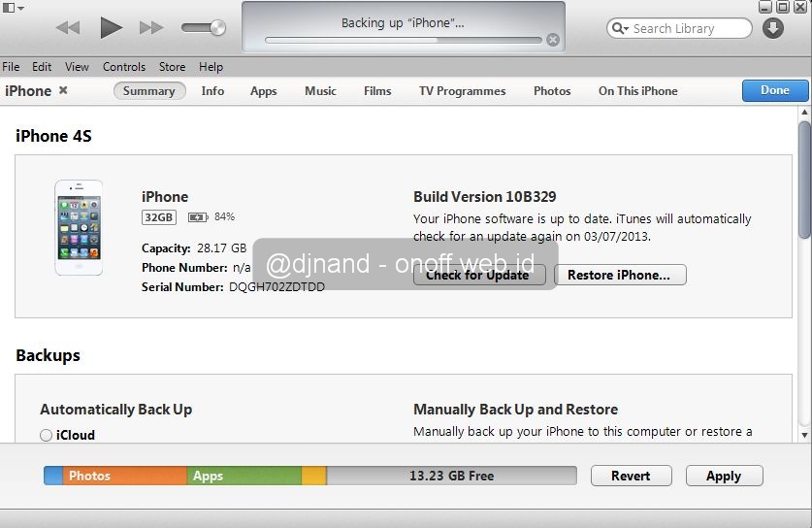Open the Controls menu

[x=124, y=67]
